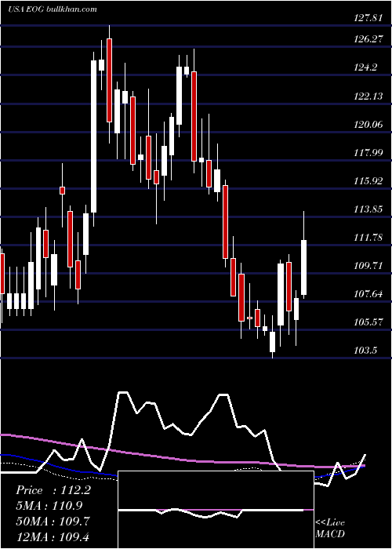The image size is (392, 549).
Task: Select the 105.57 price axis label
Action: tap(368, 322)
